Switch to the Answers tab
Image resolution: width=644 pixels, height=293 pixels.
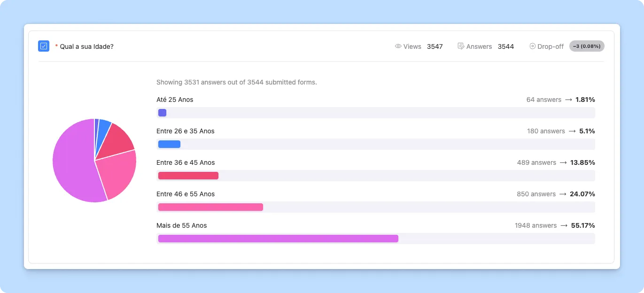[x=479, y=46]
